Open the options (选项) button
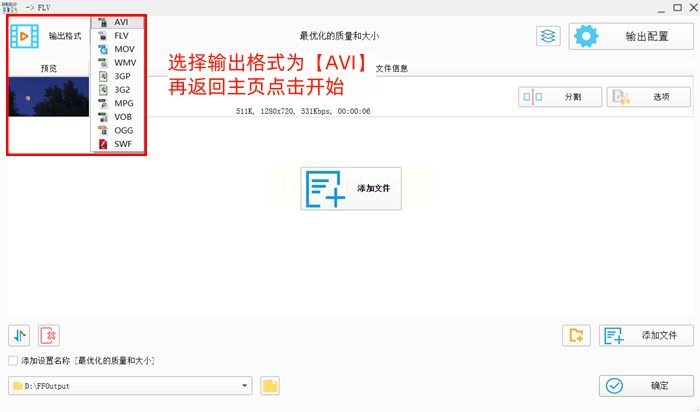Screen dimensions: 700x412 pyautogui.click(x=648, y=97)
